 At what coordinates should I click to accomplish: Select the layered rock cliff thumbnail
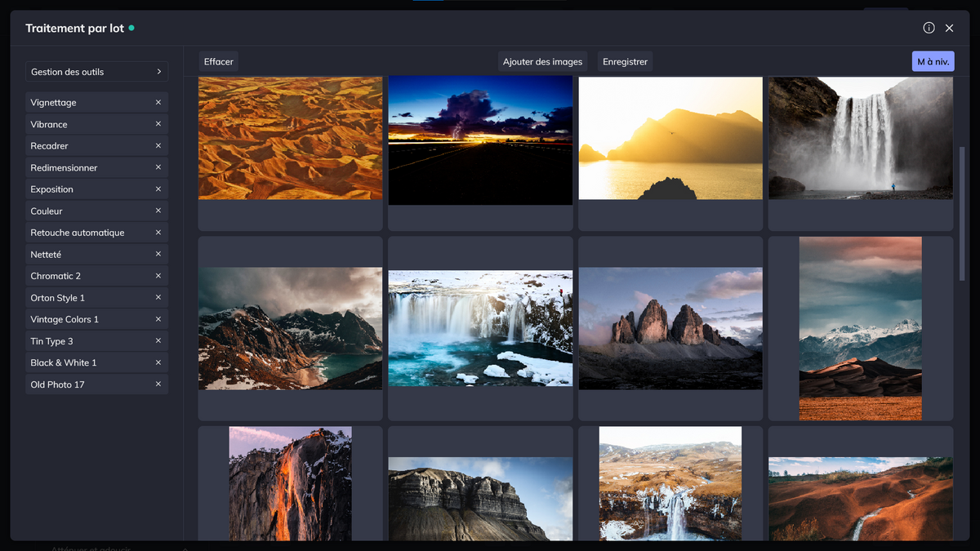pos(480,499)
